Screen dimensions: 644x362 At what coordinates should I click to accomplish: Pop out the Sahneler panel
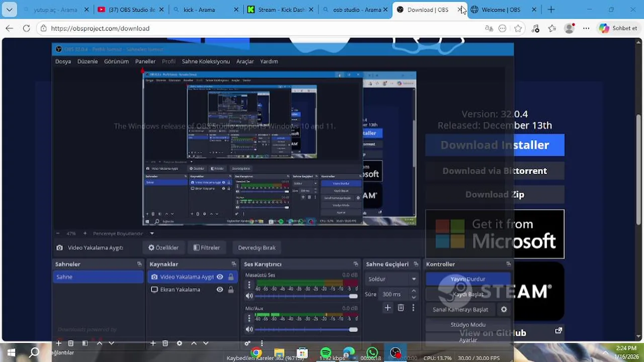(x=139, y=264)
